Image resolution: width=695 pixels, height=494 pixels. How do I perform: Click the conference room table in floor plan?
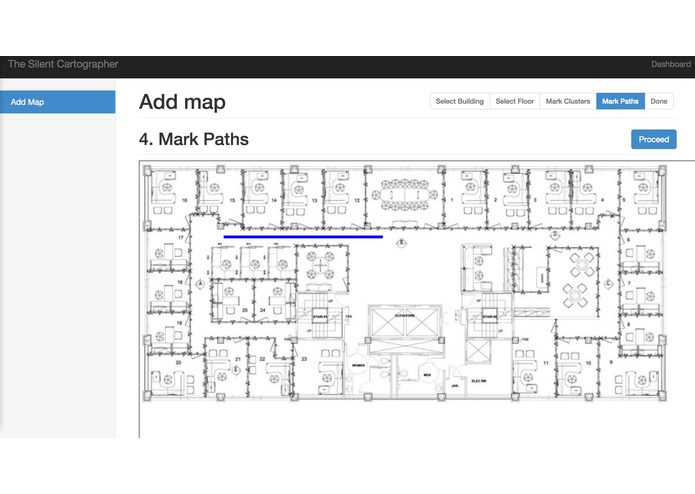[x=404, y=194]
